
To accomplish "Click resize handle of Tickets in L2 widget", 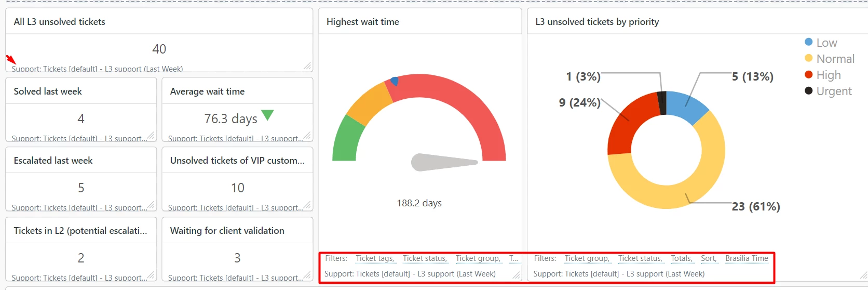I will (x=151, y=275).
